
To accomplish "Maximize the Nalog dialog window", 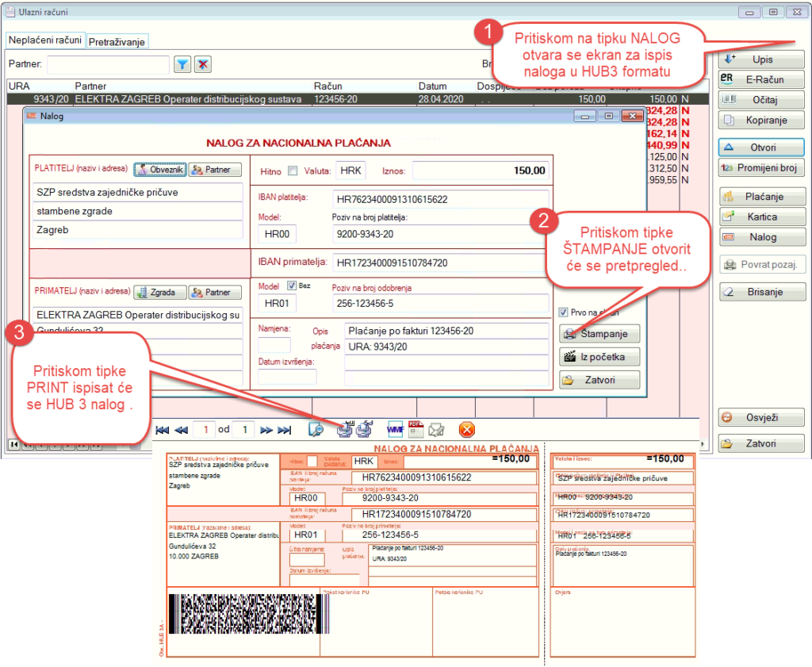I will [608, 116].
